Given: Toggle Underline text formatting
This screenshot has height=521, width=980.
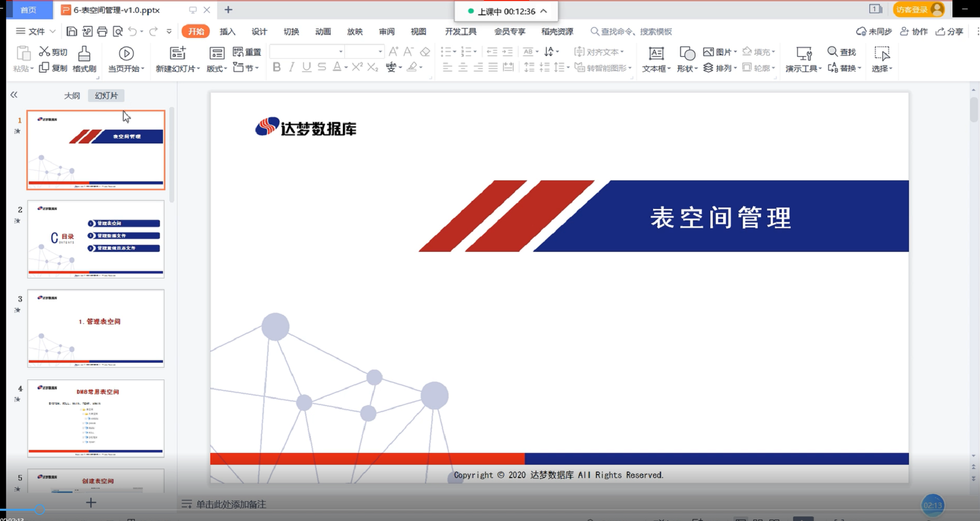Looking at the screenshot, I should coord(306,67).
